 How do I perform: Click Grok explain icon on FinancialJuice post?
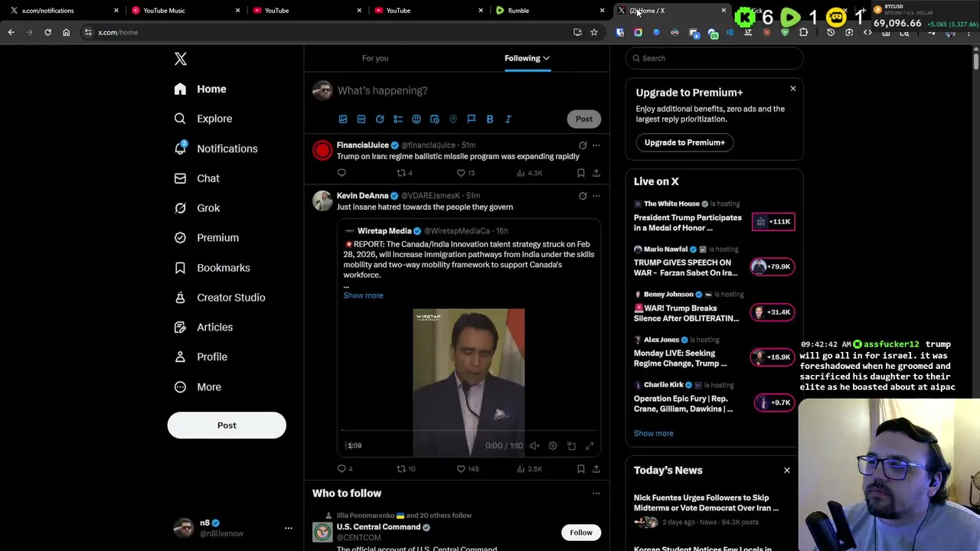583,145
